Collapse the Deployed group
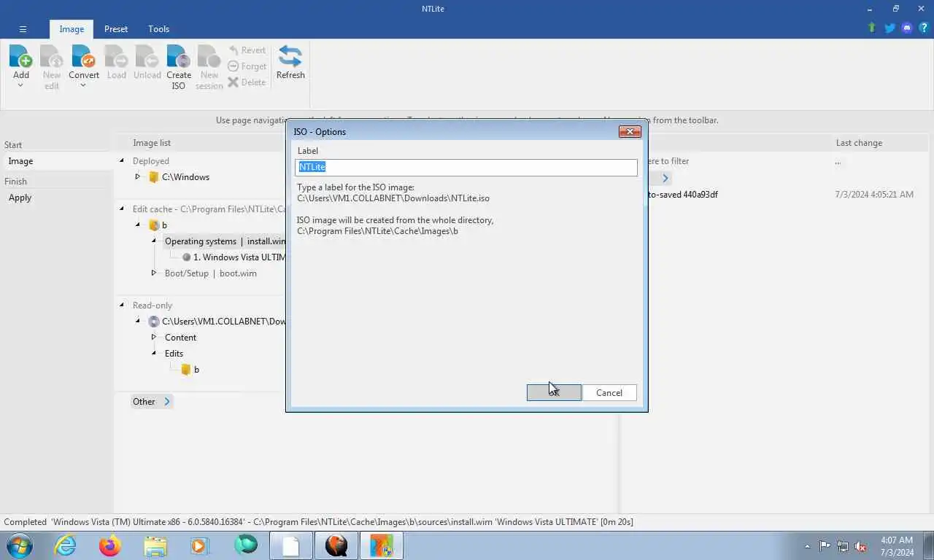This screenshot has height=560, width=934. [x=122, y=160]
